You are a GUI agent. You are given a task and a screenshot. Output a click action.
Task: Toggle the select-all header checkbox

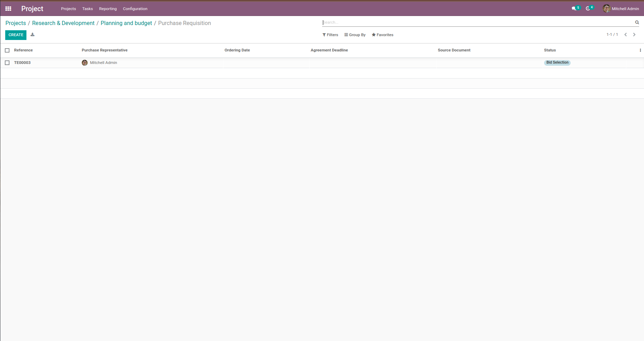(7, 50)
